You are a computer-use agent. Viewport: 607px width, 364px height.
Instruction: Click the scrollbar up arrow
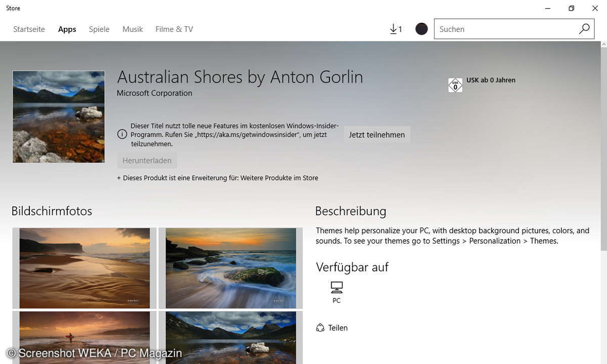pyautogui.click(x=603, y=44)
